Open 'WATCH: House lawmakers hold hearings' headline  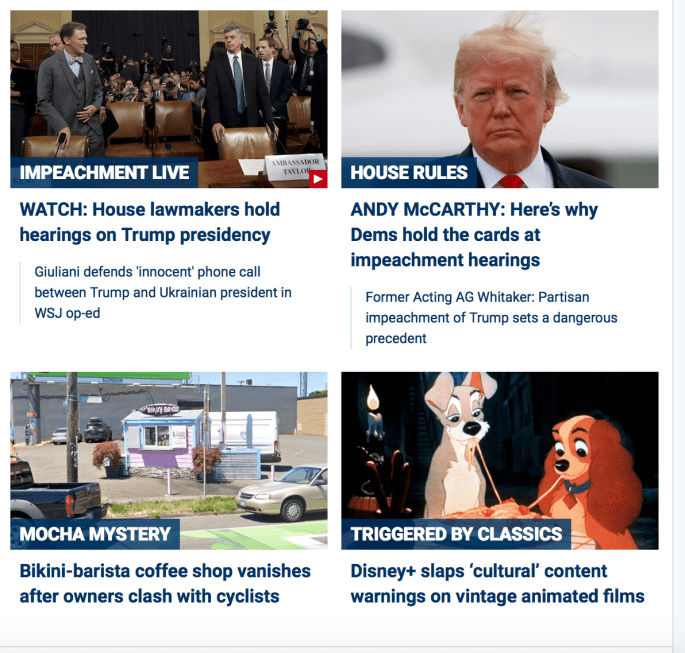point(150,222)
